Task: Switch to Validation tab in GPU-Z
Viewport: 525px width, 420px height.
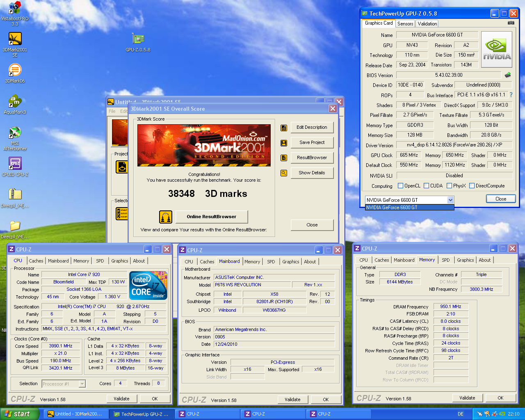Action: tap(427, 24)
